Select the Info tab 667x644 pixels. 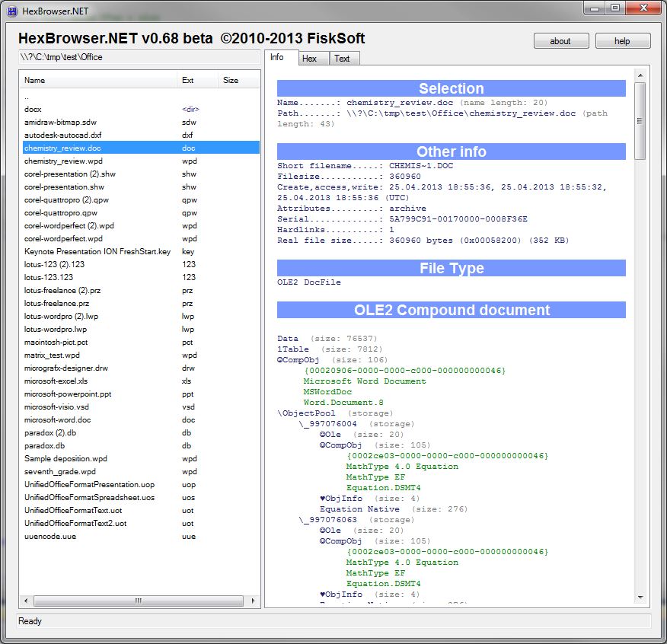click(x=281, y=57)
